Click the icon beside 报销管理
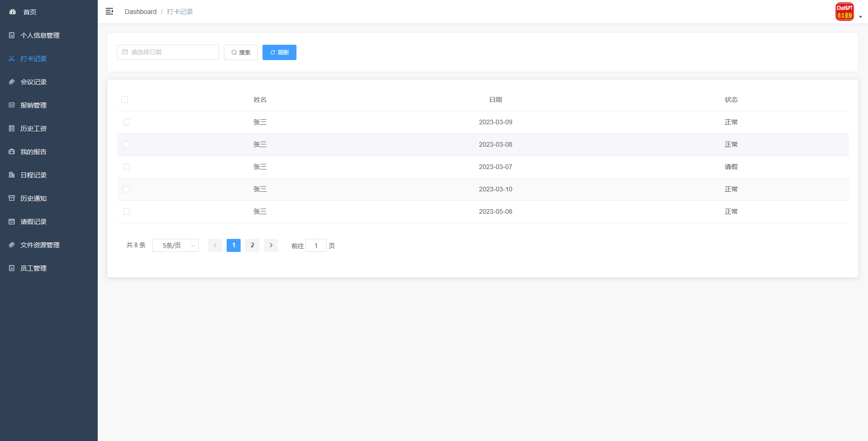The height and width of the screenshot is (441, 868). pos(12,105)
